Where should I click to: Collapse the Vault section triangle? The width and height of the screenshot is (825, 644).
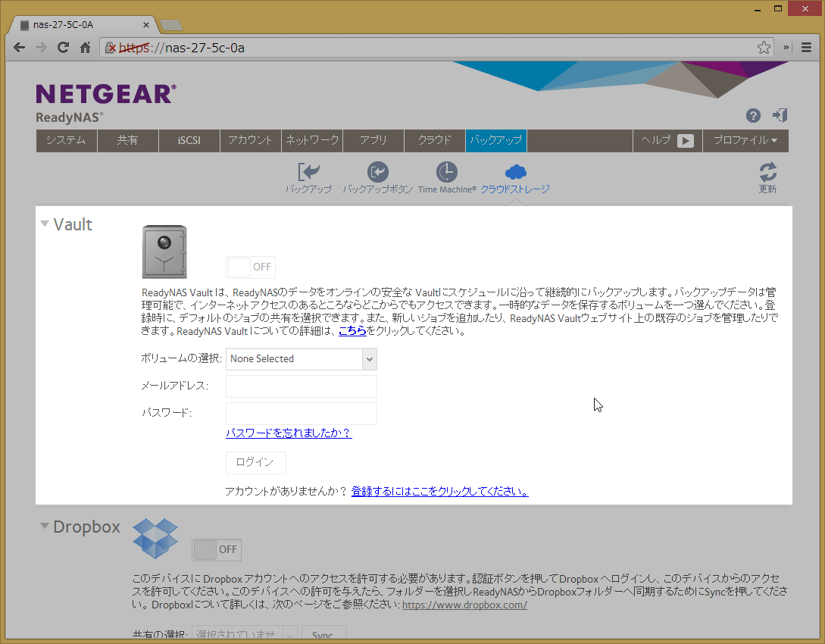coord(45,224)
